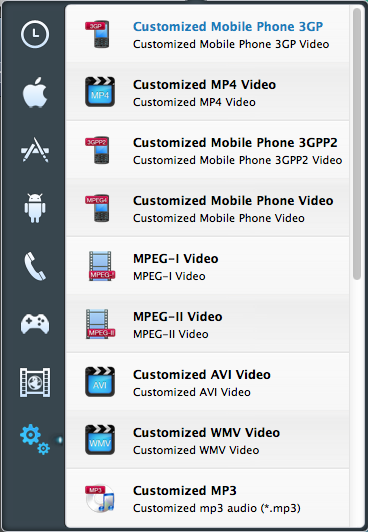Select Customized Mobile Phone Video title
This screenshot has height=532, width=368.
click(x=233, y=201)
